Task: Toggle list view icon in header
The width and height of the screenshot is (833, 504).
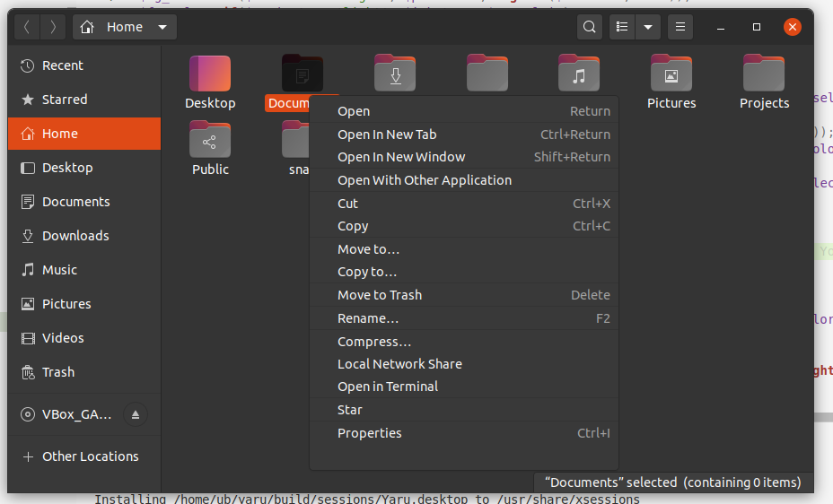Action: 622,27
